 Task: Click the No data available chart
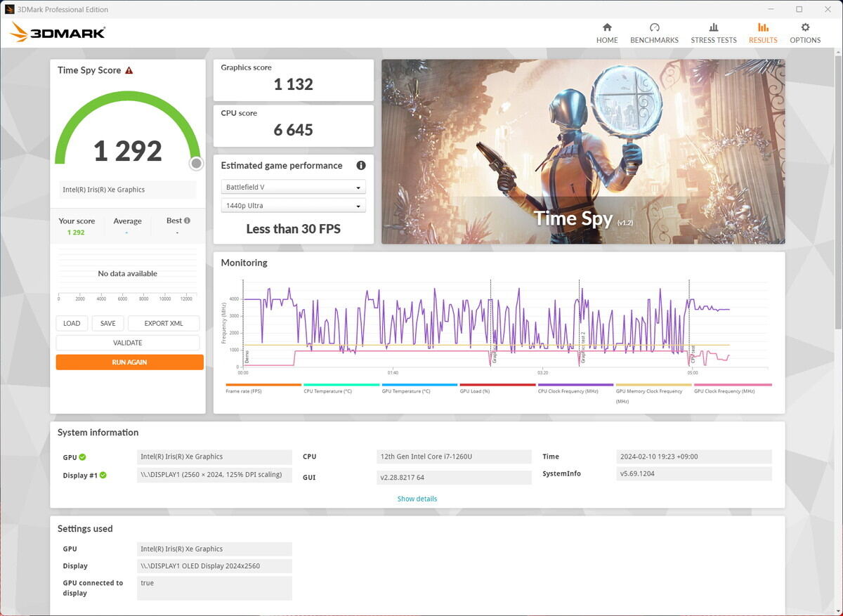[x=128, y=273]
